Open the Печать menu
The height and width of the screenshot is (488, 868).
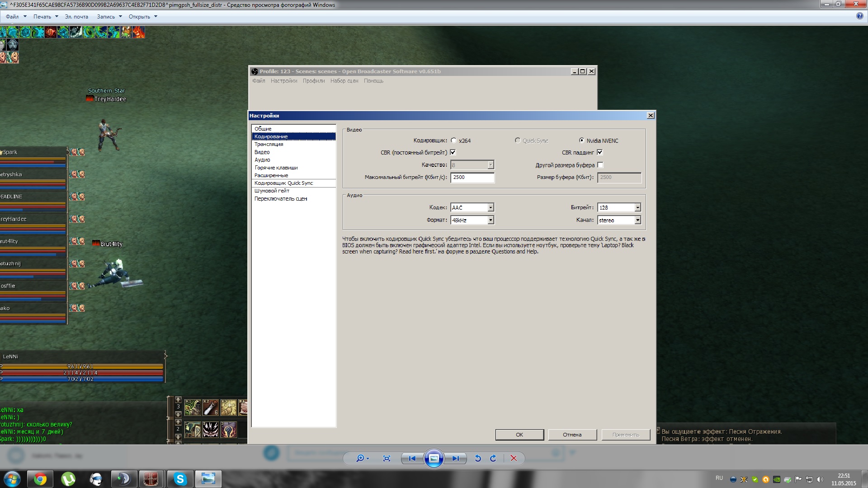42,17
